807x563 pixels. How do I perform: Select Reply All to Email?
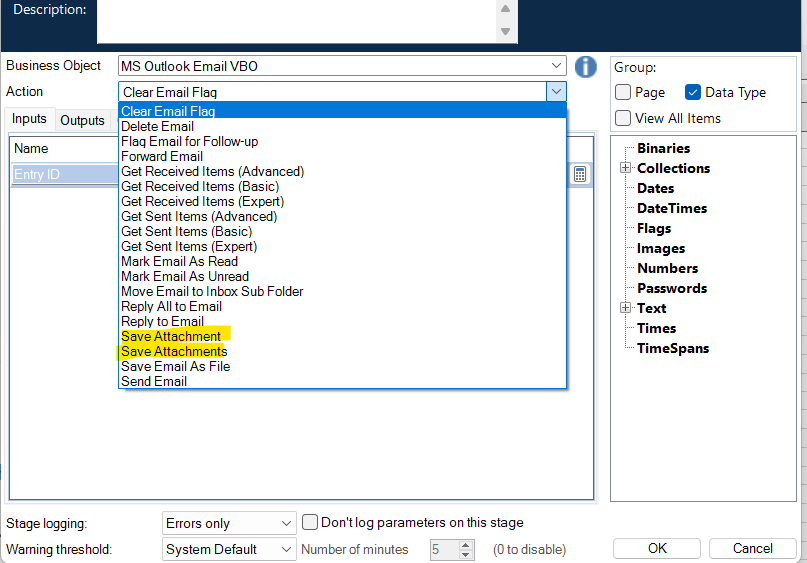(342, 306)
